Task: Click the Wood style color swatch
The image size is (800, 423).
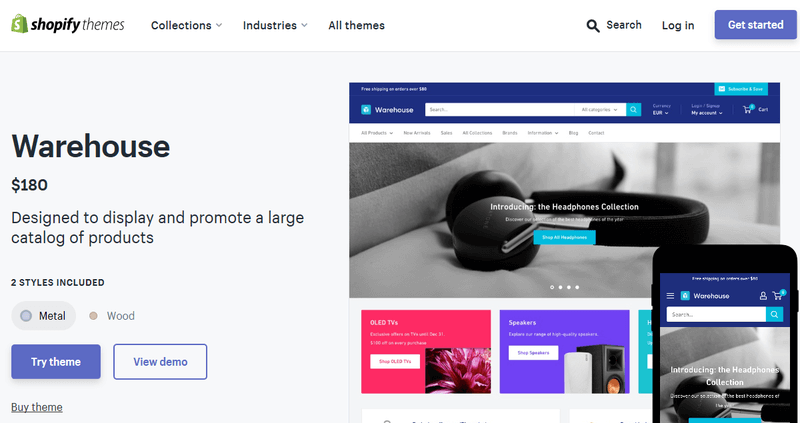Action: pos(93,316)
